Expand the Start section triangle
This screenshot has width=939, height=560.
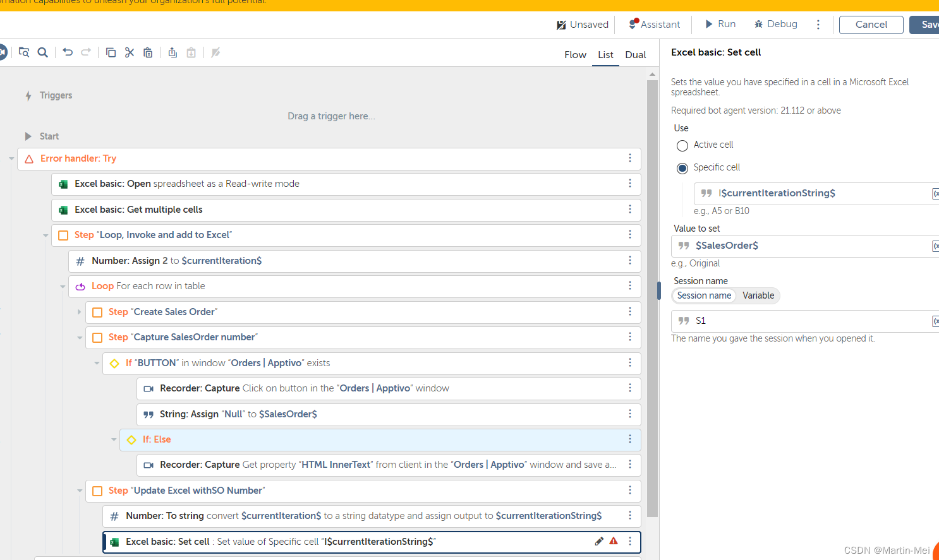pyautogui.click(x=28, y=136)
